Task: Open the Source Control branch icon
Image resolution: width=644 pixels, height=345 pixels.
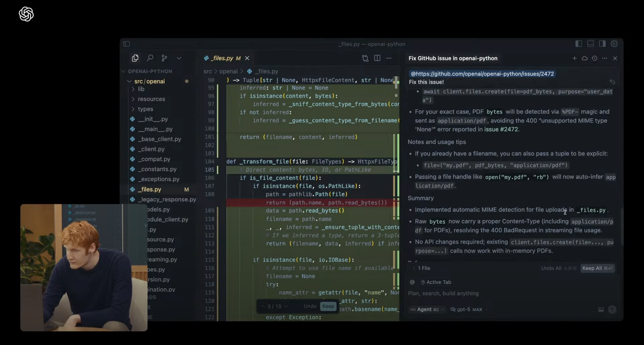Action: click(164, 58)
